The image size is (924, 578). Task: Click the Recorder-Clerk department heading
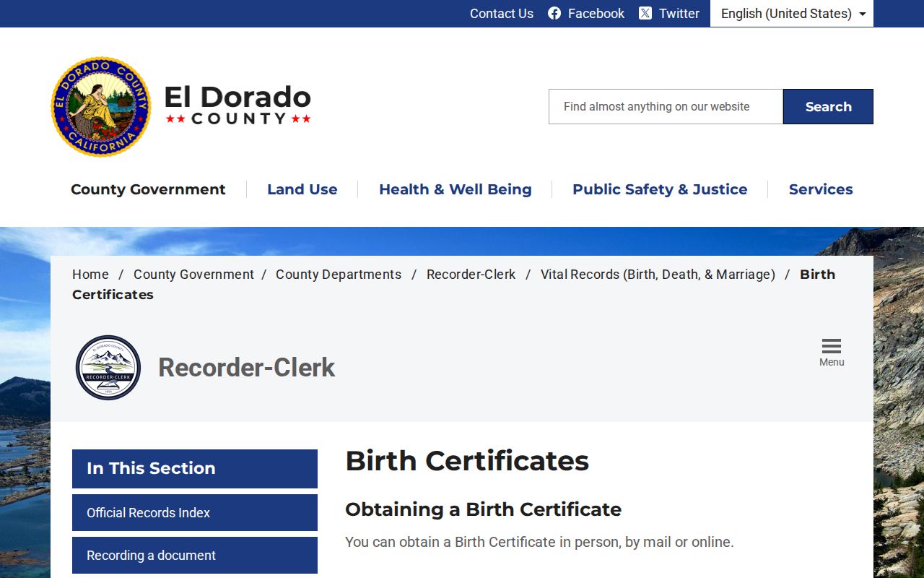point(247,368)
